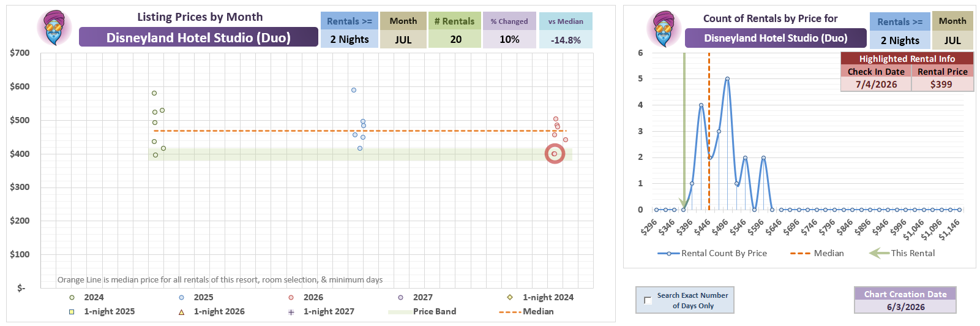Change the JUL month cell on left chart
The image size is (980, 326).
403,39
